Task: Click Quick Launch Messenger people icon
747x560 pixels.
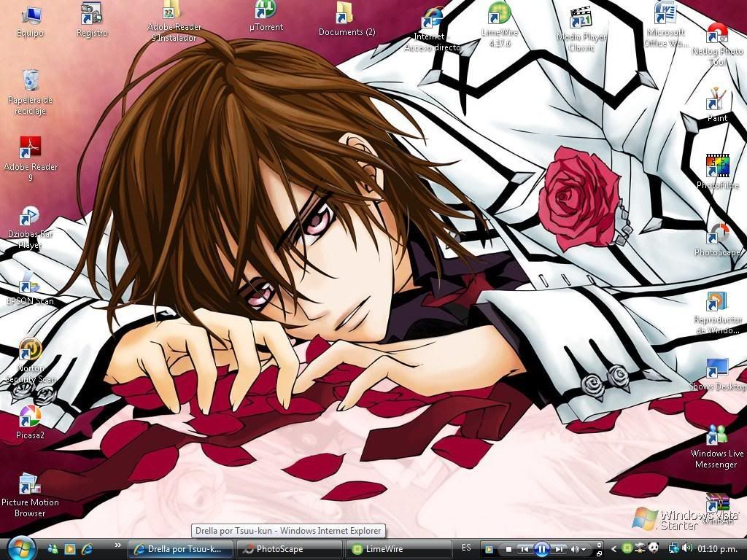Action: click(x=53, y=549)
